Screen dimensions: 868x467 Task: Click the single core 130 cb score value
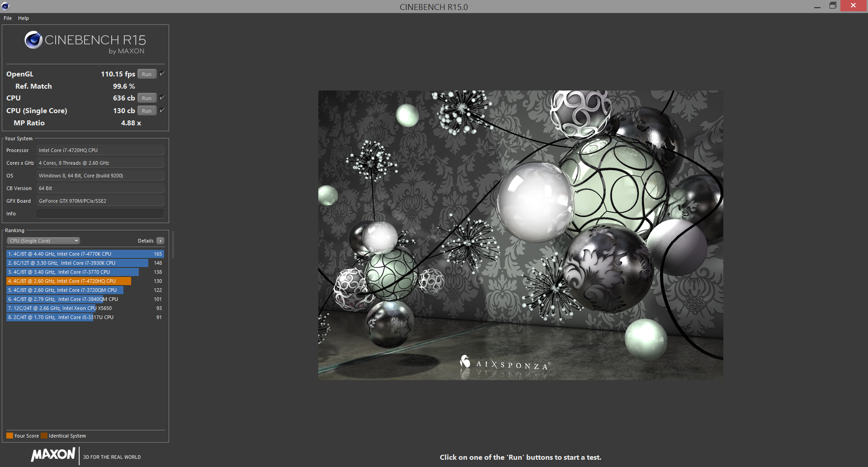point(124,111)
